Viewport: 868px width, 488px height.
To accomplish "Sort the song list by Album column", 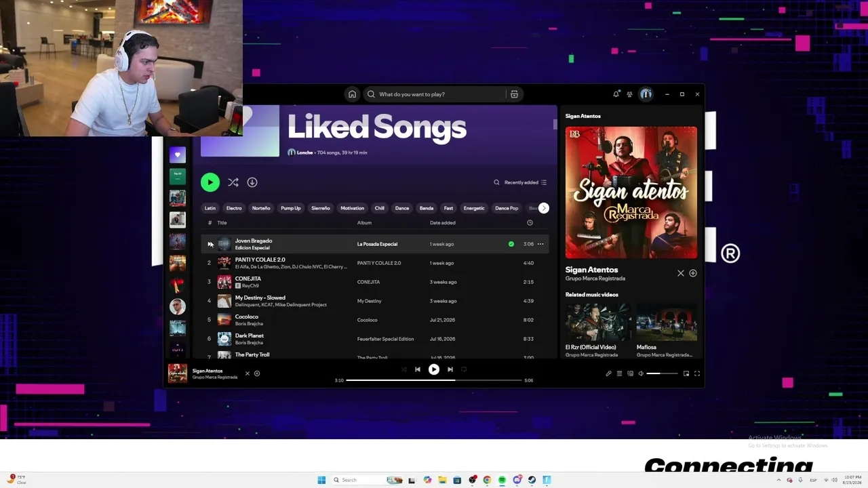I will point(365,223).
